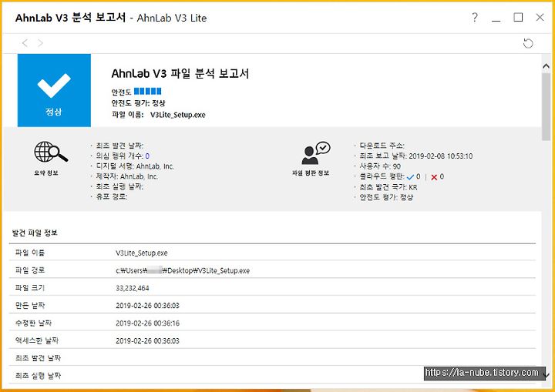
Task: Click the globe magnifier 요약 정보 icon
Action: click(x=51, y=152)
